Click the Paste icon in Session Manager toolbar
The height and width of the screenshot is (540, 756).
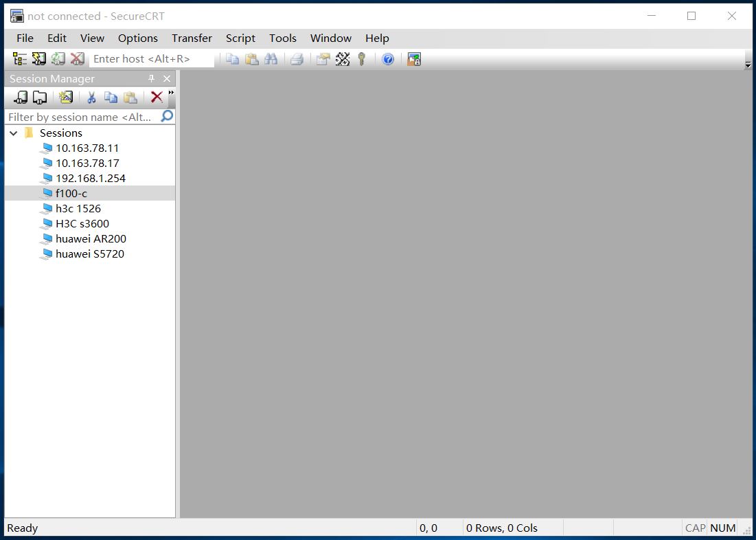pyautogui.click(x=130, y=98)
